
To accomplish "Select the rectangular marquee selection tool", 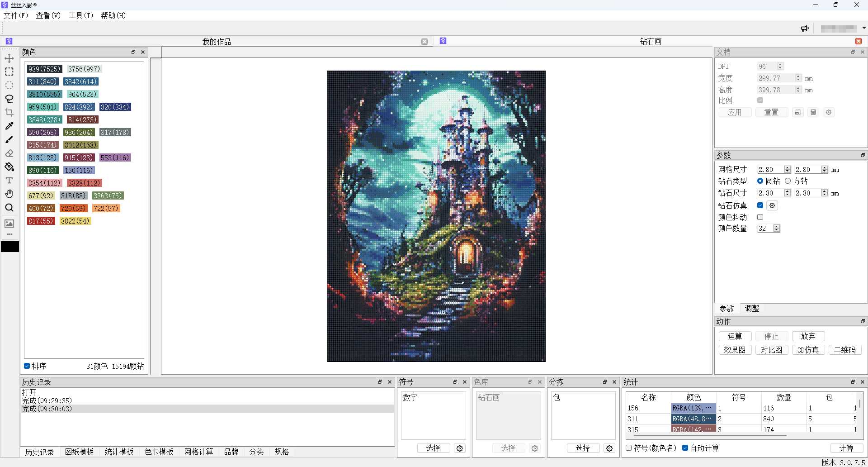I will (x=9, y=72).
